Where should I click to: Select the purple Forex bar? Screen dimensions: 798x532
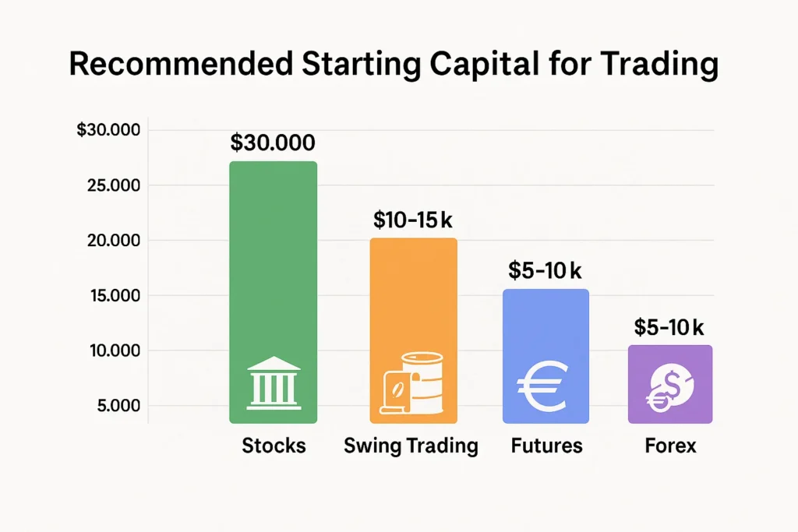670,362
